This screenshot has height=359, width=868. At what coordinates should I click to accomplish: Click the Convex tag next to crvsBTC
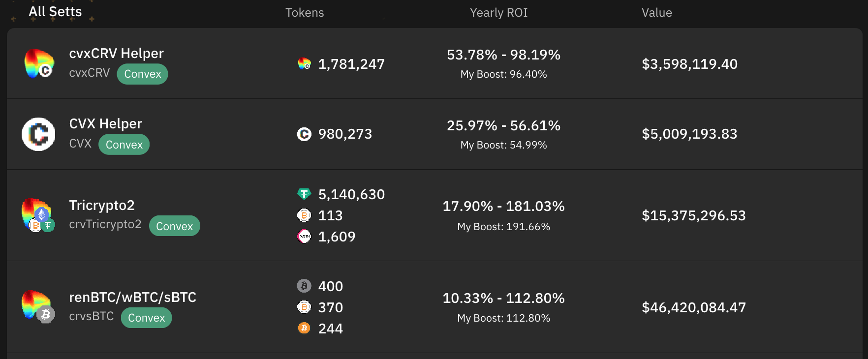point(146,318)
